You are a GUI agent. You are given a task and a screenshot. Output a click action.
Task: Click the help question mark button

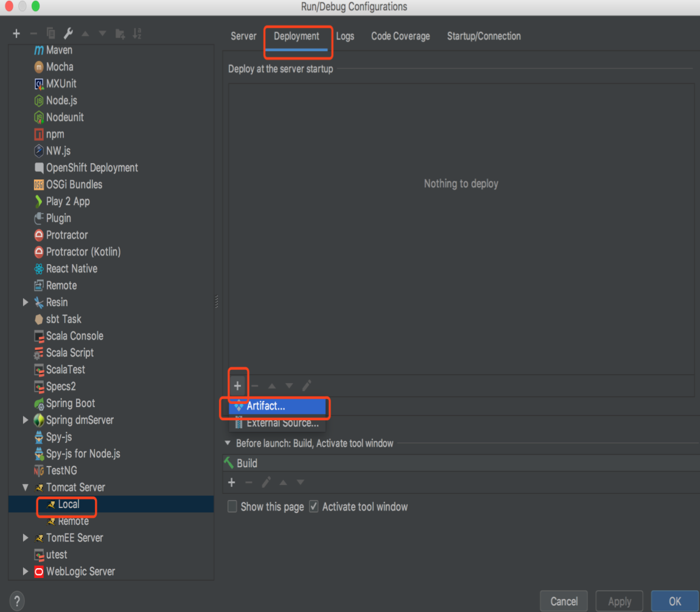tap(17, 601)
